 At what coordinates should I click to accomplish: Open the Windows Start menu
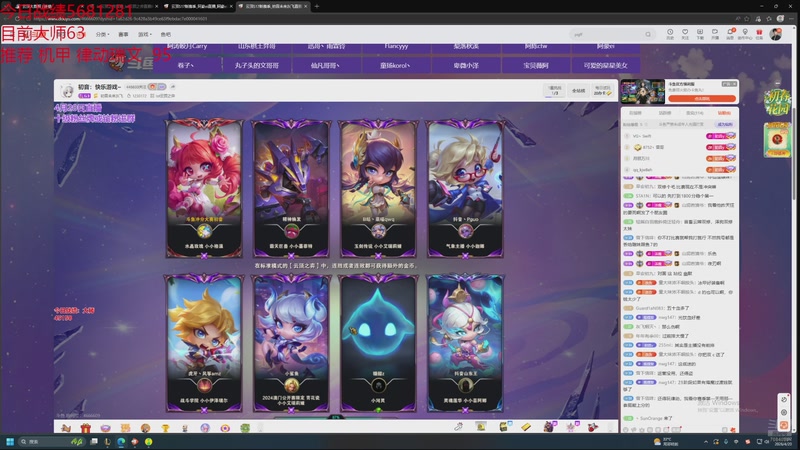(10, 441)
